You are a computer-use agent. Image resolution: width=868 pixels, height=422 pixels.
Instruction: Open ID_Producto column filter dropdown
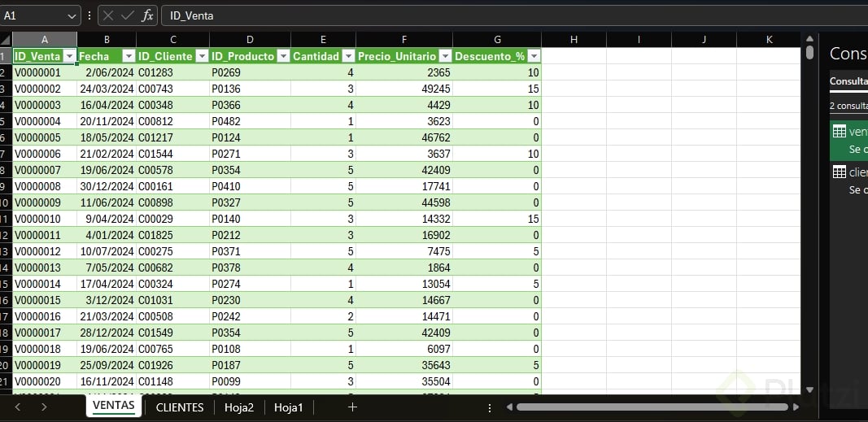pyautogui.click(x=283, y=56)
